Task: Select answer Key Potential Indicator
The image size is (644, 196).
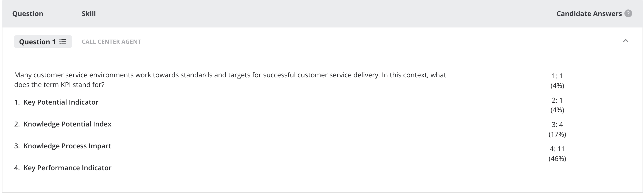Action: (61, 102)
